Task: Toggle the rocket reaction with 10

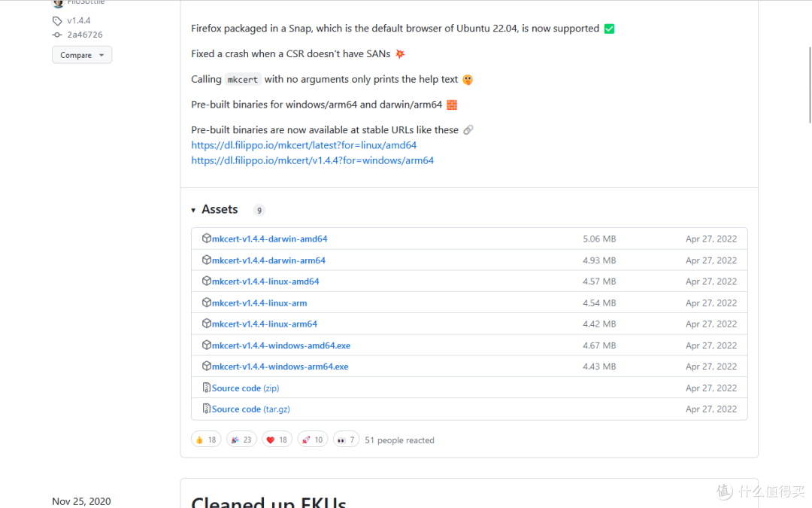Action: (312, 440)
